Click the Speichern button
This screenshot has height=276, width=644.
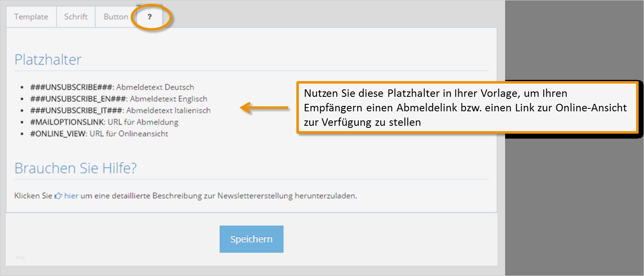pyautogui.click(x=251, y=239)
